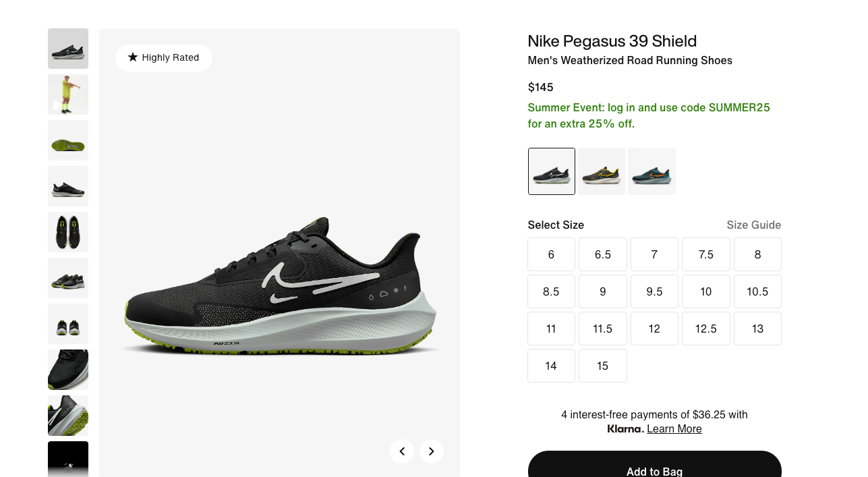868x477 pixels.
Task: Play the runner video thumbnail
Action: click(x=68, y=94)
